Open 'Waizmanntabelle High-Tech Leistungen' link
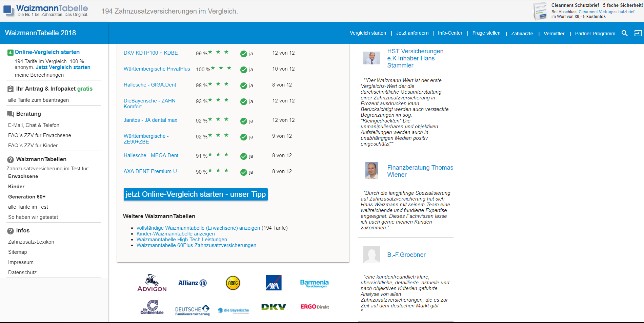The width and height of the screenshot is (644, 323). pos(182,240)
